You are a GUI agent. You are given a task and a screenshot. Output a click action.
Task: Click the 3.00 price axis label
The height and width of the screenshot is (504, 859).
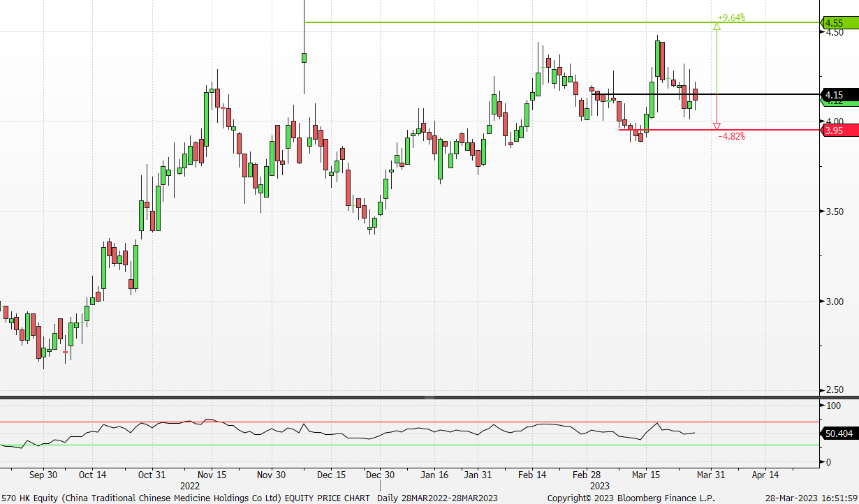pos(835,302)
